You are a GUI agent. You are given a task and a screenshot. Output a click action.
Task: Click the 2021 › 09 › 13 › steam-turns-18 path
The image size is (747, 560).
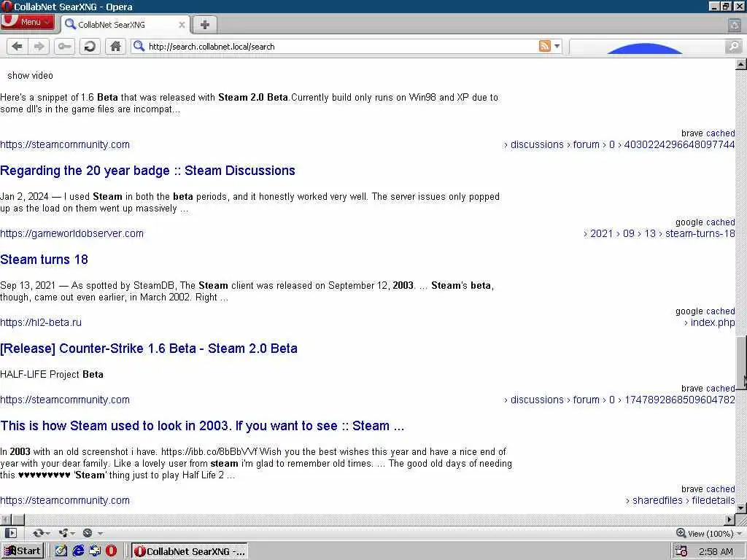click(x=659, y=233)
